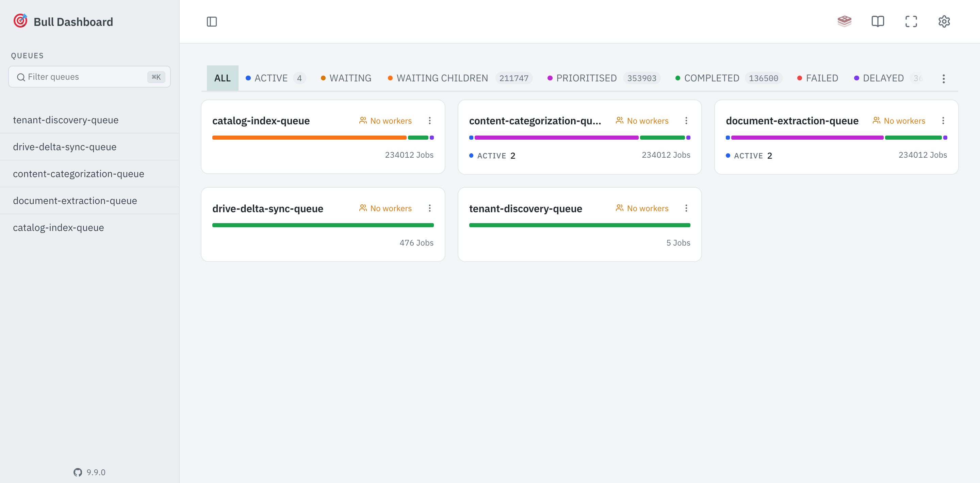Open drive-delta-sync-queue in the sidebar
Screen dimensions: 980x483
click(x=89, y=147)
